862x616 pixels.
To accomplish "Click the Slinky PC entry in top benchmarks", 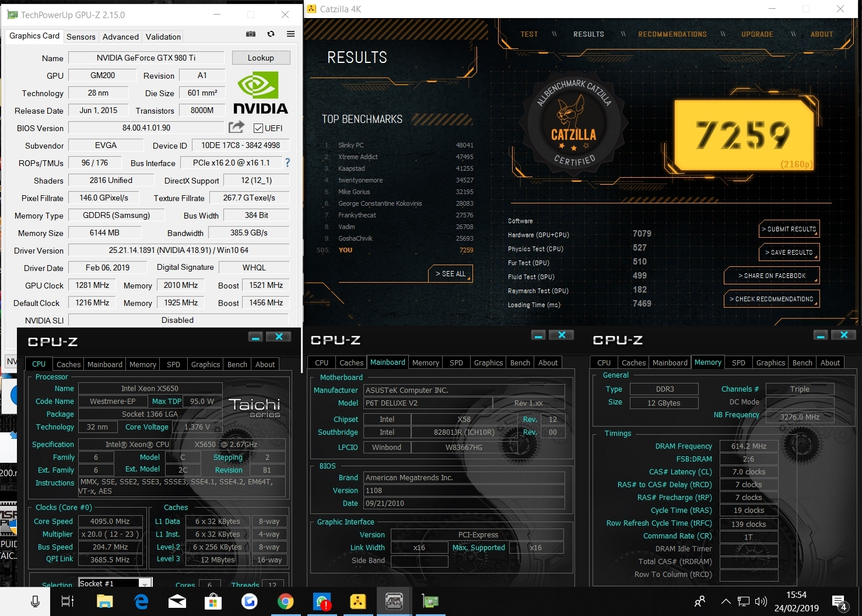I will tap(399, 145).
